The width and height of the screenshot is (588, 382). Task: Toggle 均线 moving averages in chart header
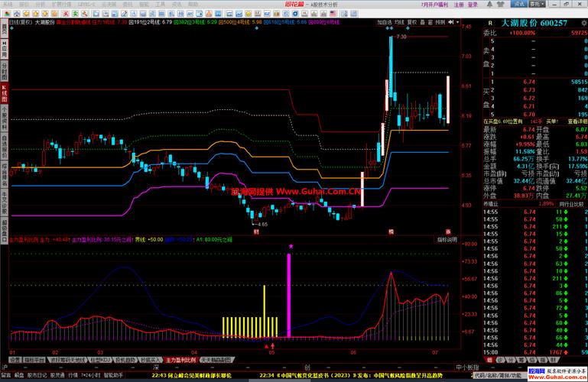tap(400, 22)
